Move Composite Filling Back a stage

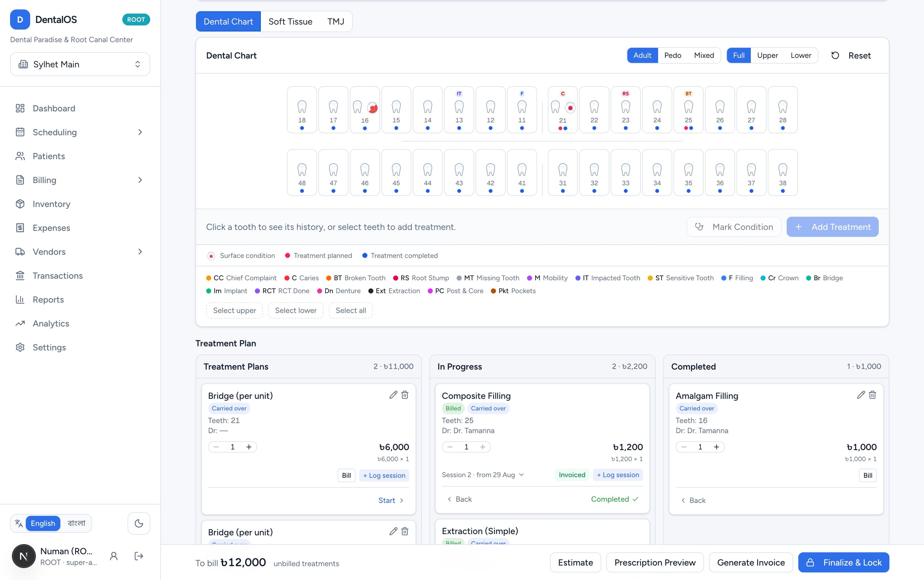pos(459,499)
